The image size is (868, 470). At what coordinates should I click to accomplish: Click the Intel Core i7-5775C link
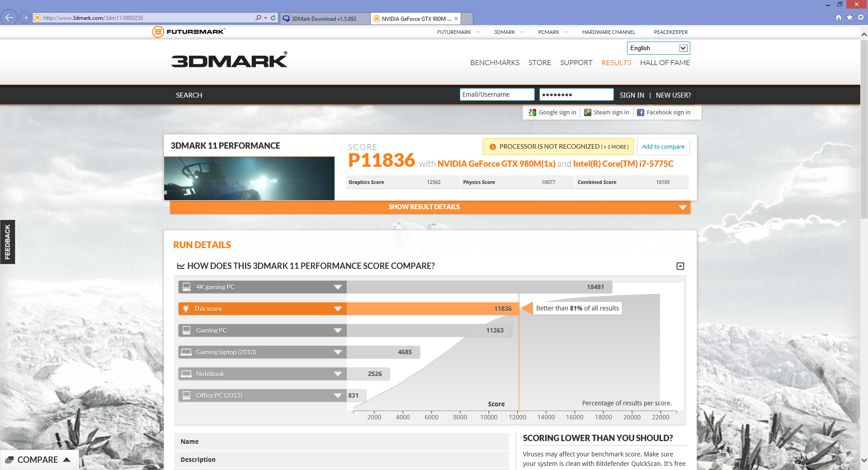tap(623, 164)
